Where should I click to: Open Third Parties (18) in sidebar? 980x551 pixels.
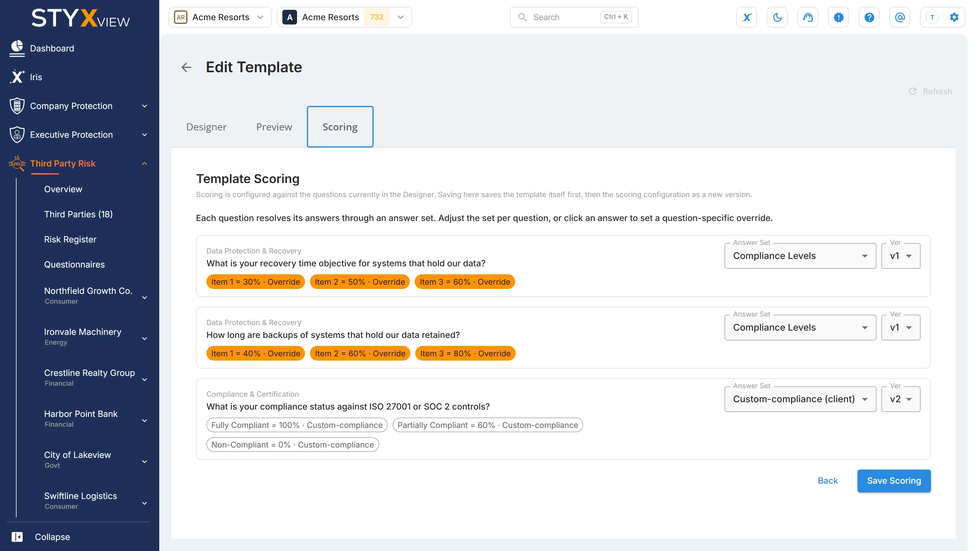click(x=78, y=214)
